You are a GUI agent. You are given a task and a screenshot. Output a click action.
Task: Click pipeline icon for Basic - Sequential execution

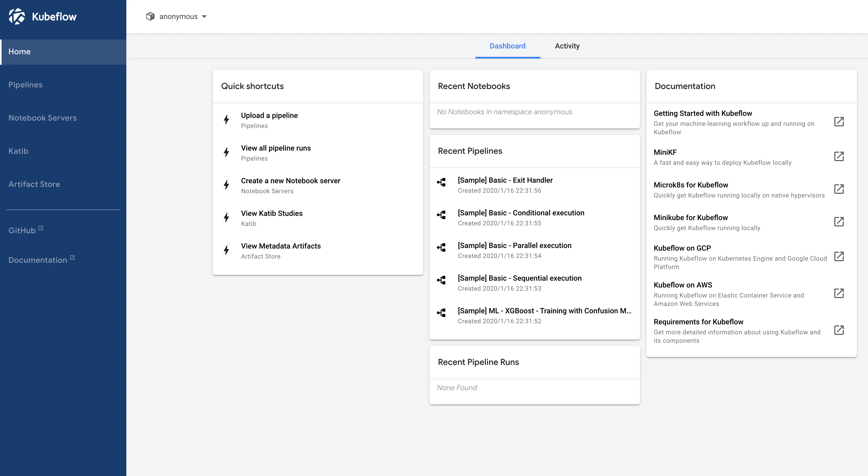click(x=441, y=280)
